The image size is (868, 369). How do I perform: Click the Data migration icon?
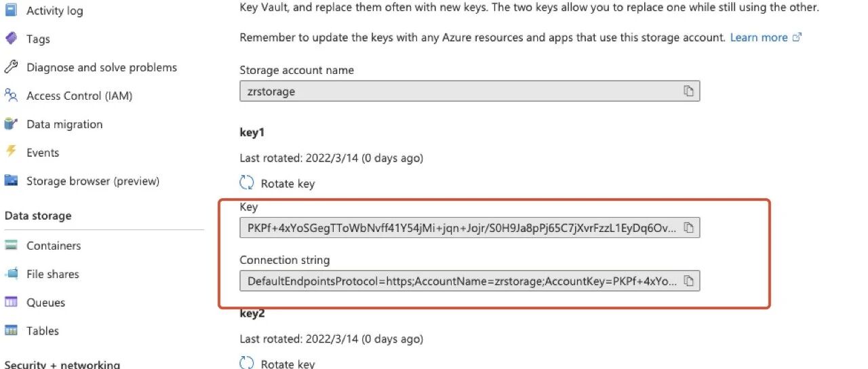[x=11, y=124]
